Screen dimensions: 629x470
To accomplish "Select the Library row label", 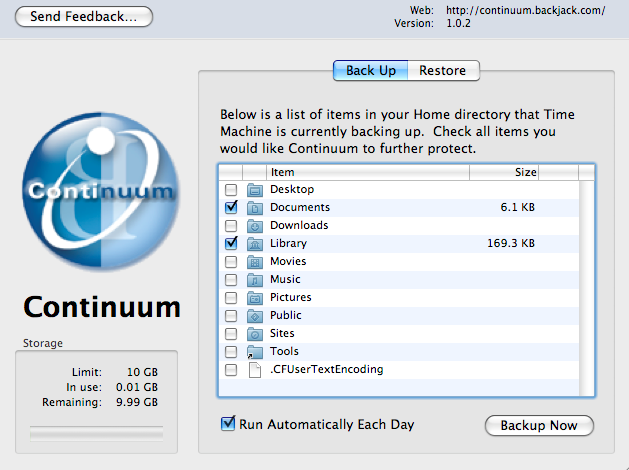I will [288, 243].
